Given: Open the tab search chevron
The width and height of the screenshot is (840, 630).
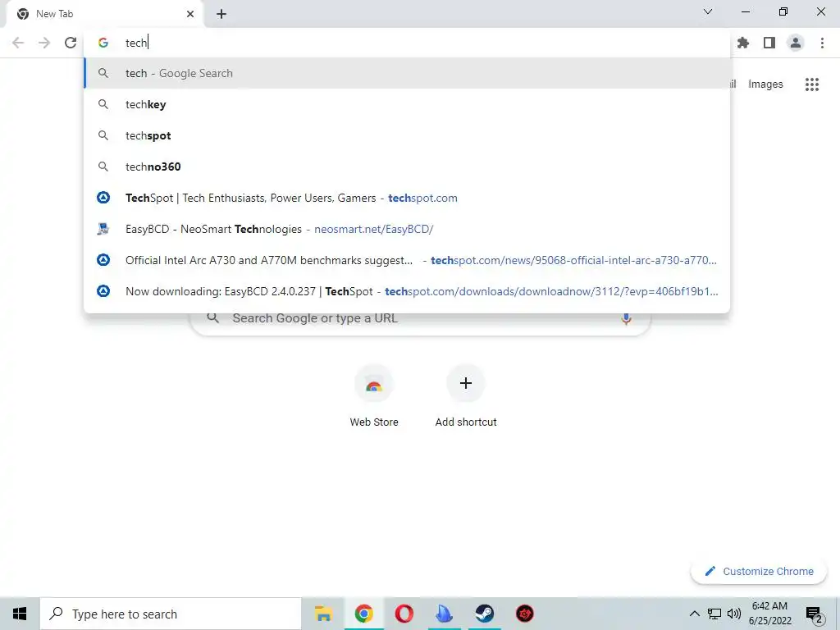Looking at the screenshot, I should click(708, 11).
